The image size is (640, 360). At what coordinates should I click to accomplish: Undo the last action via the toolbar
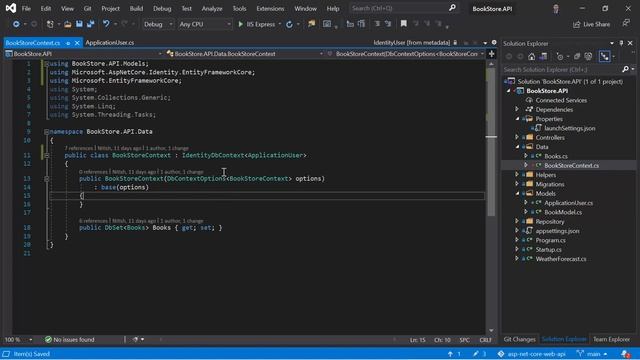click(106, 24)
